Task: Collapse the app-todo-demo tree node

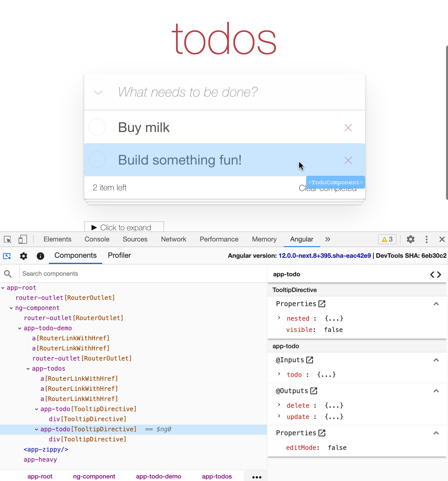Action: (x=20, y=328)
